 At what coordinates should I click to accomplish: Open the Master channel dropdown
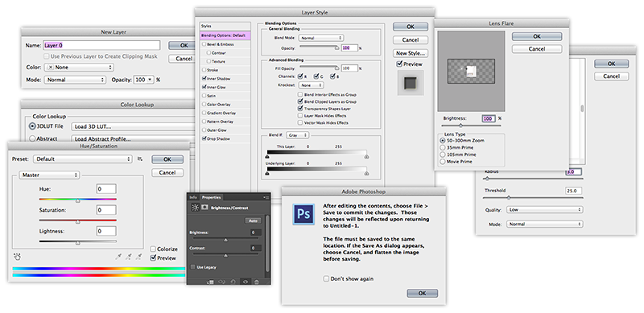(49, 175)
